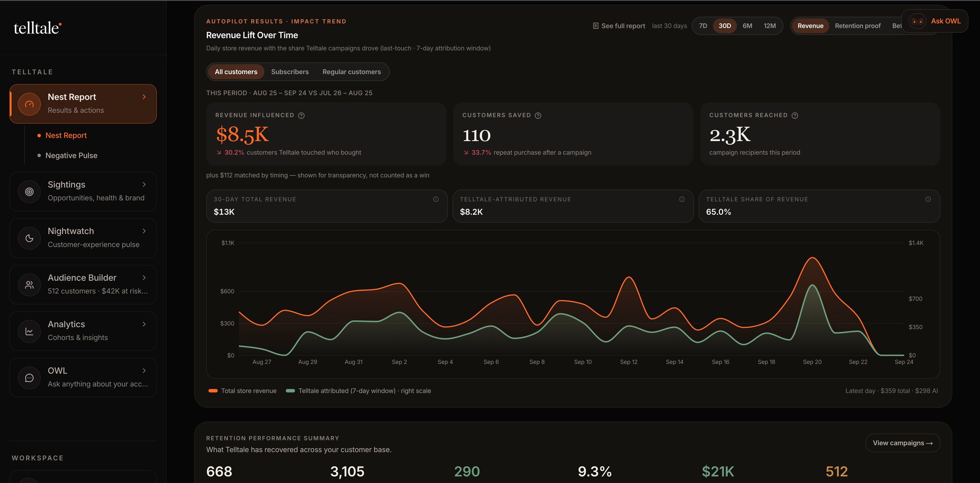Expand the Sightings chevron
Image resolution: width=980 pixels, height=483 pixels.
point(144,184)
